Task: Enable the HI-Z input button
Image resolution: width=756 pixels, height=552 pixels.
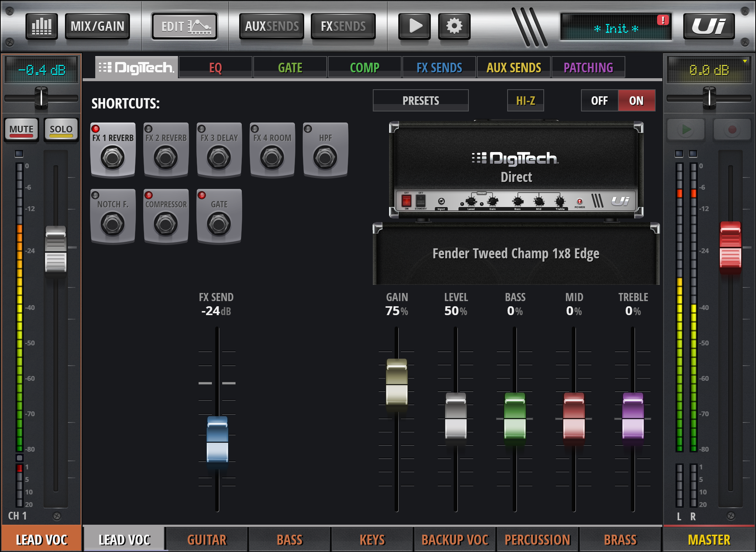Action: [525, 100]
